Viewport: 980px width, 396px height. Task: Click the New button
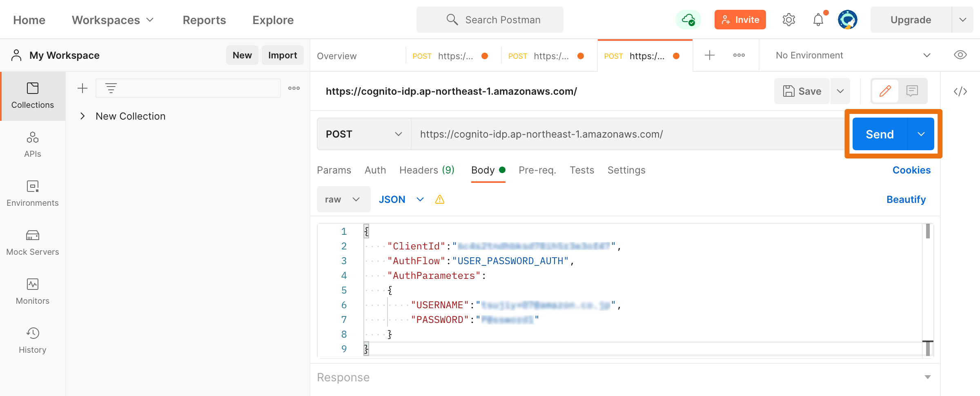click(x=242, y=55)
